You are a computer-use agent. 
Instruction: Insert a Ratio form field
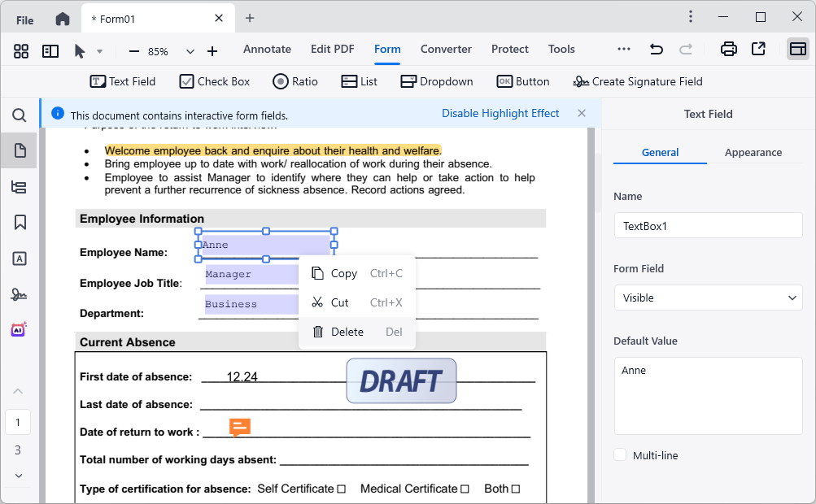(295, 81)
